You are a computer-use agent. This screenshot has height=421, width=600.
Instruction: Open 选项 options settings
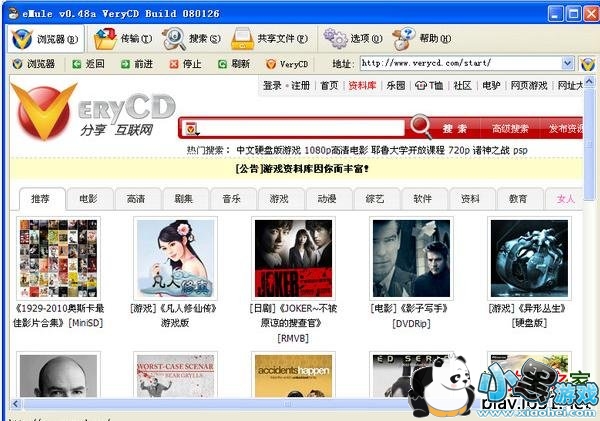(353, 38)
